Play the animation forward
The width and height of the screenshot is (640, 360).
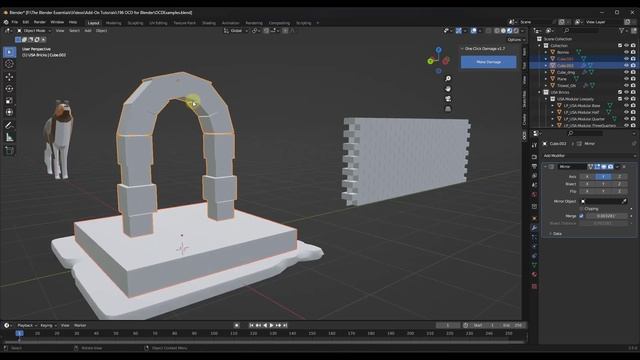tap(271, 325)
